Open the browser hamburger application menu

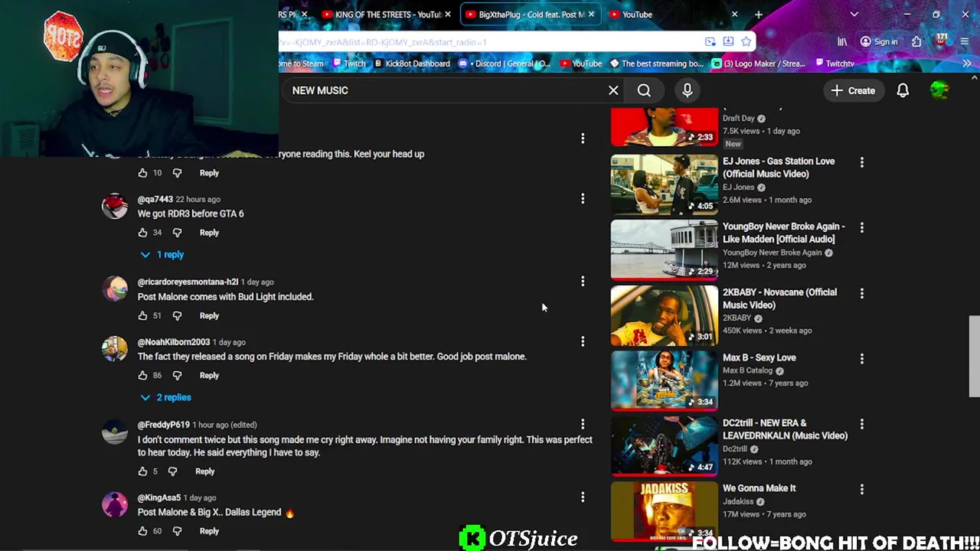coord(965,42)
